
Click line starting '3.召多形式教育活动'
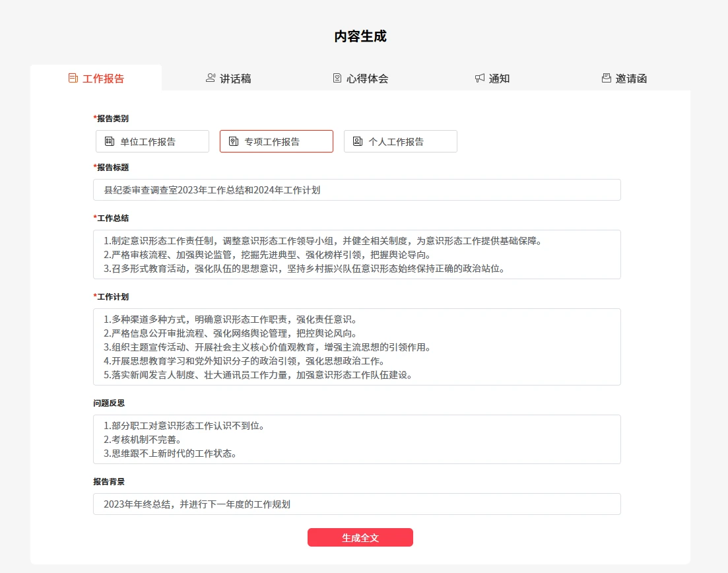point(304,269)
